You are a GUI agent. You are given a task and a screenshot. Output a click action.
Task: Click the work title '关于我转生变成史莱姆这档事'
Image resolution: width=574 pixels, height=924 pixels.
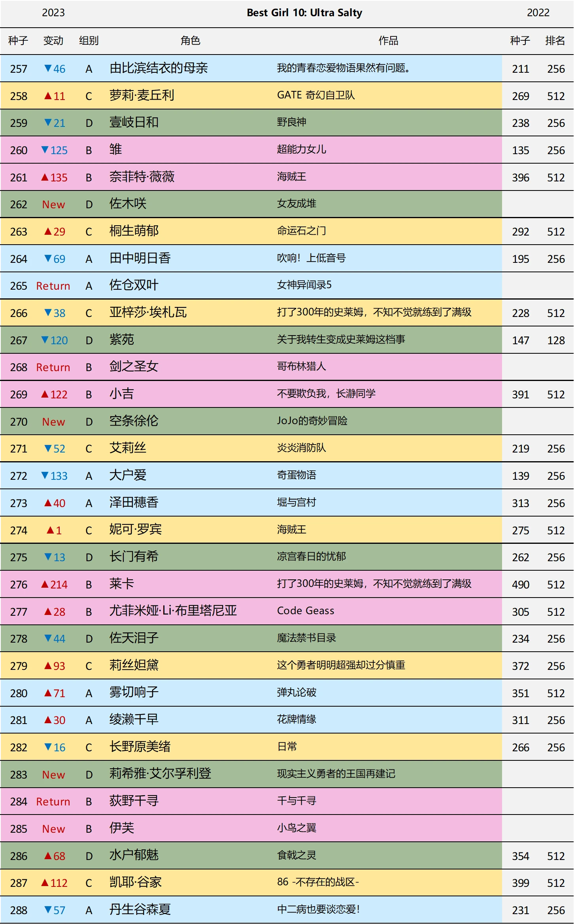pos(341,339)
